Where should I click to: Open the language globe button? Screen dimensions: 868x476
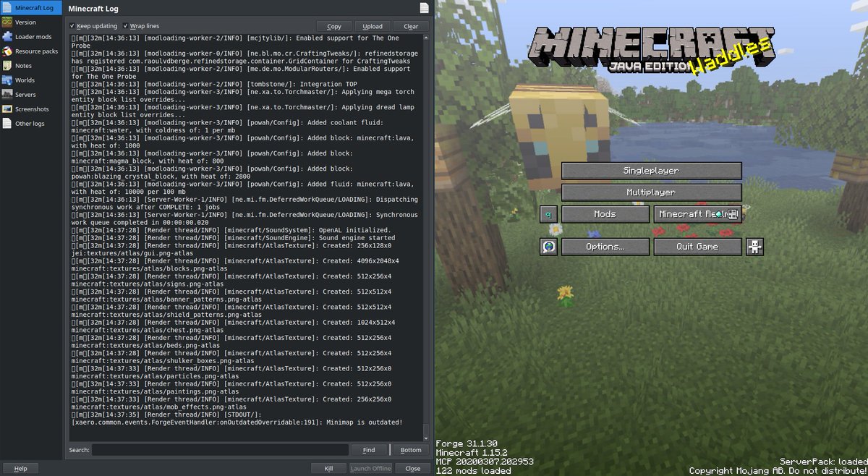coord(548,247)
